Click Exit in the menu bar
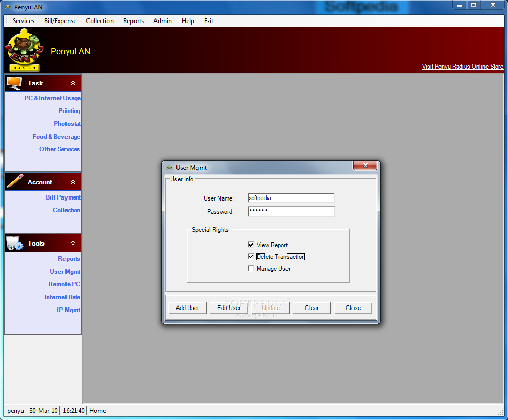Viewport: 508px width, 420px height. tap(208, 21)
